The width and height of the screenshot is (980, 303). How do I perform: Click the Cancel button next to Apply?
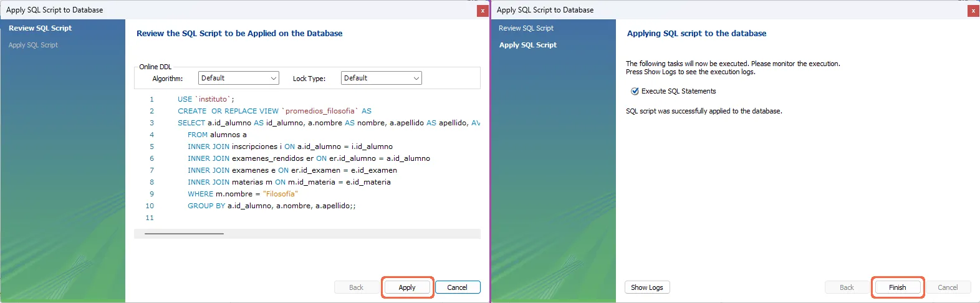click(x=457, y=287)
